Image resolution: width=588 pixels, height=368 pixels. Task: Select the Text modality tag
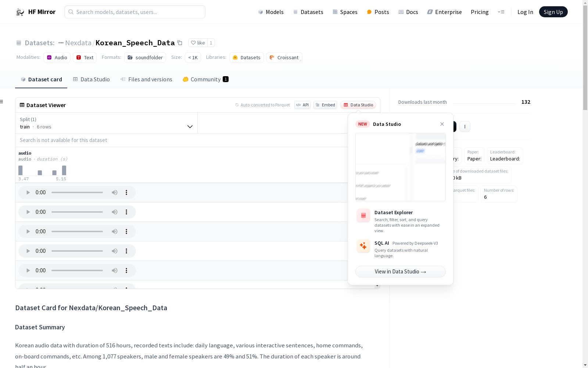(x=85, y=57)
